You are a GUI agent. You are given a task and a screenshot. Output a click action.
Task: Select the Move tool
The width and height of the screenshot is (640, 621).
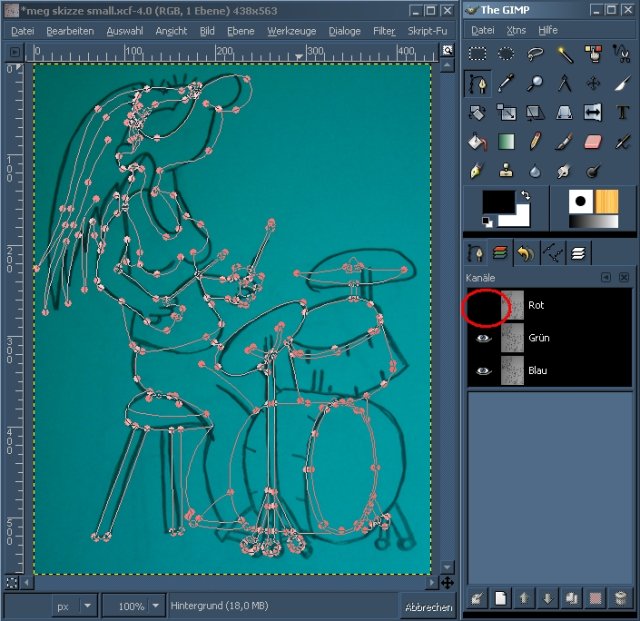pyautogui.click(x=593, y=83)
